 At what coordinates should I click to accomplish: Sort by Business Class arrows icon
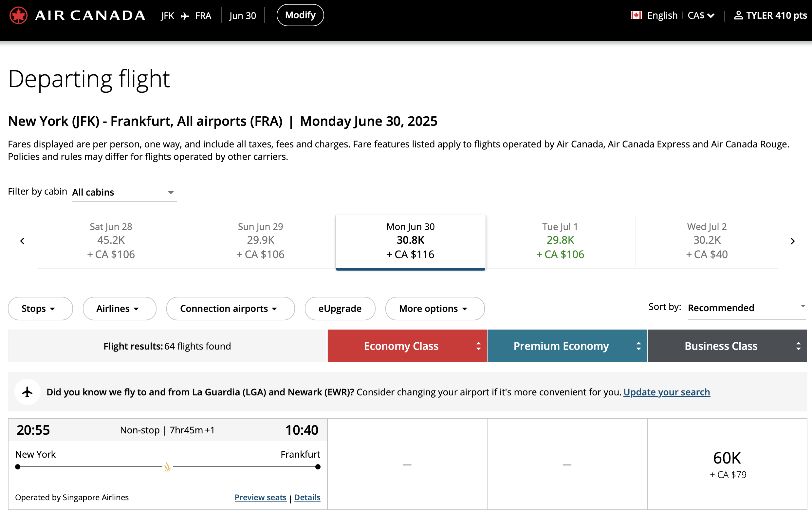(798, 346)
